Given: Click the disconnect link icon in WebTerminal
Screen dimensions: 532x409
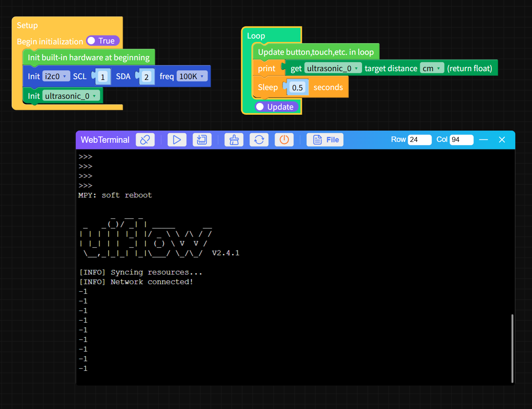Looking at the screenshot, I should click(x=145, y=140).
